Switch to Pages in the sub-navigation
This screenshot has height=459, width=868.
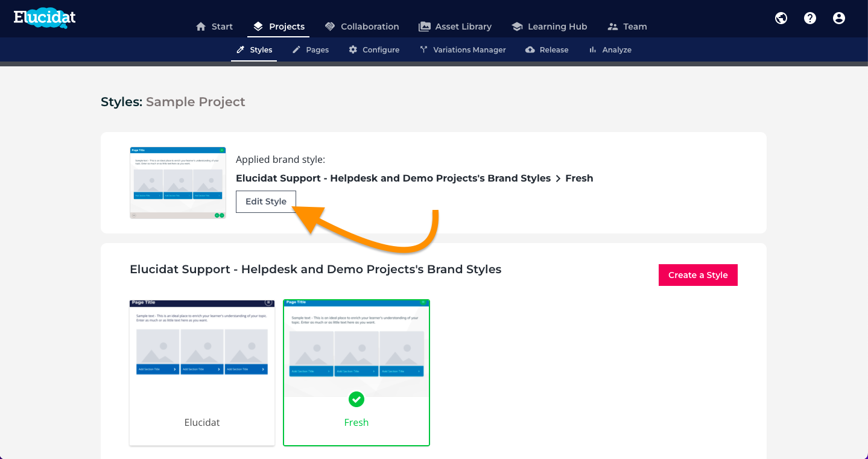click(311, 49)
